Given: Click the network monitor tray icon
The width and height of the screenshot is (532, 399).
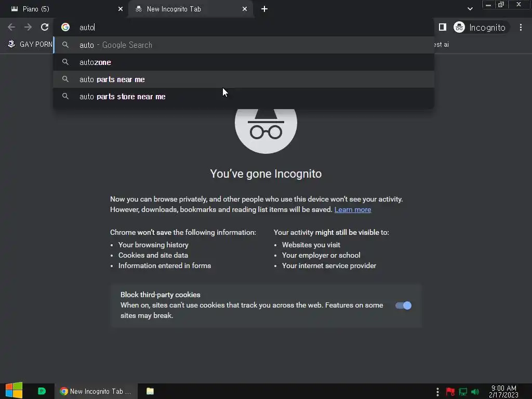Looking at the screenshot, I should coord(463,392).
